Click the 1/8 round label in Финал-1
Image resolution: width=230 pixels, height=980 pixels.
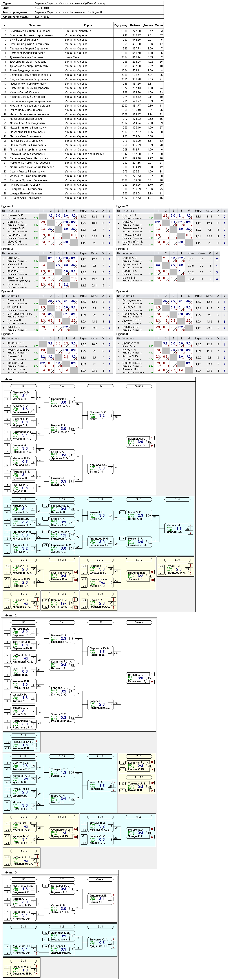[x=23, y=386]
